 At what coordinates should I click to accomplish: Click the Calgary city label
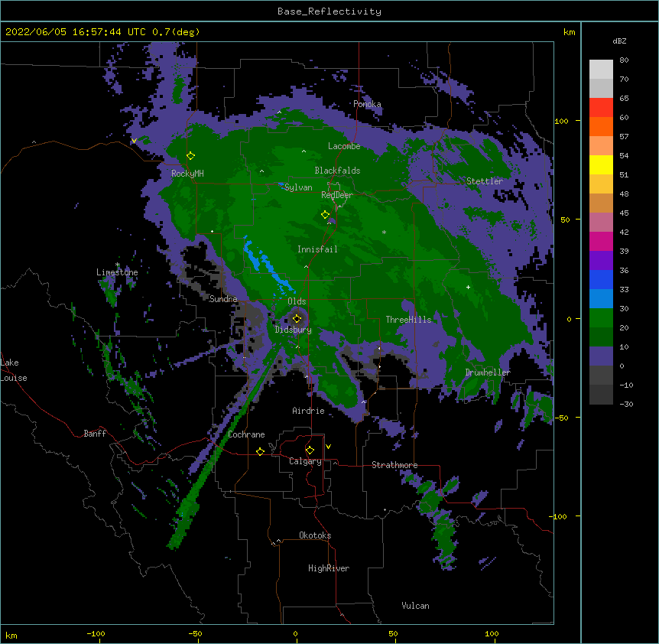click(305, 461)
